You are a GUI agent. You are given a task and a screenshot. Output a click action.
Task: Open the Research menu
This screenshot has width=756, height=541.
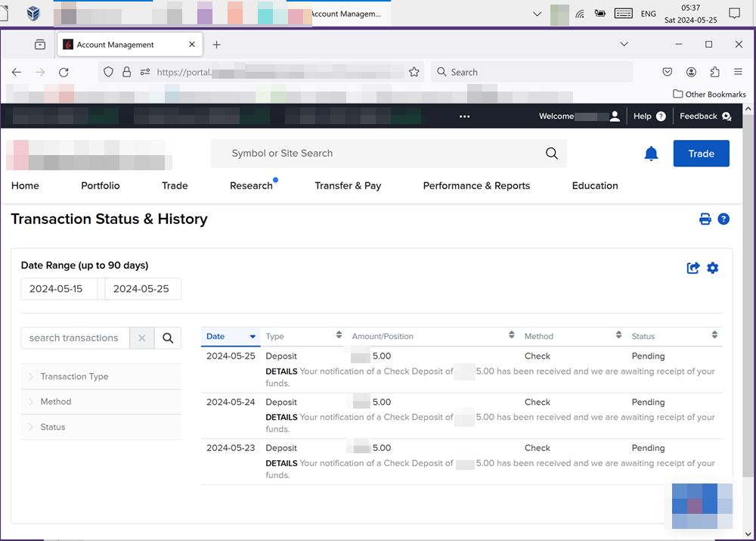pyautogui.click(x=251, y=186)
